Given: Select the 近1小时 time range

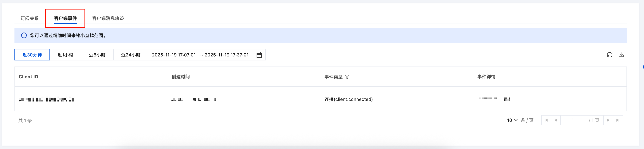Looking at the screenshot, I should coord(65,55).
